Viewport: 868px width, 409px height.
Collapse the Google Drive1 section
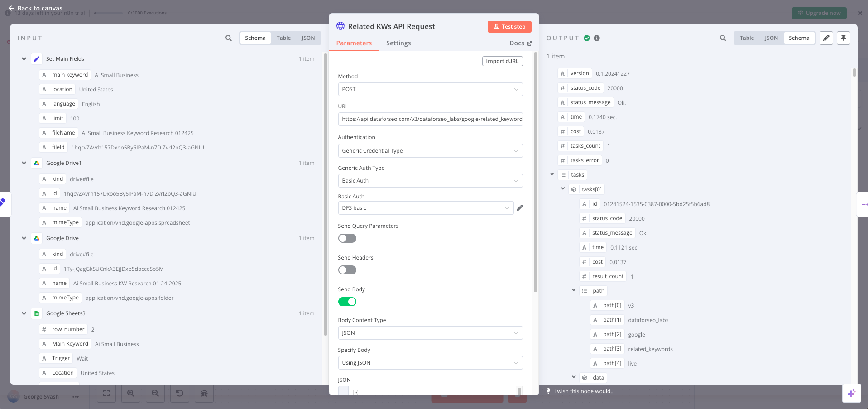pos(24,163)
